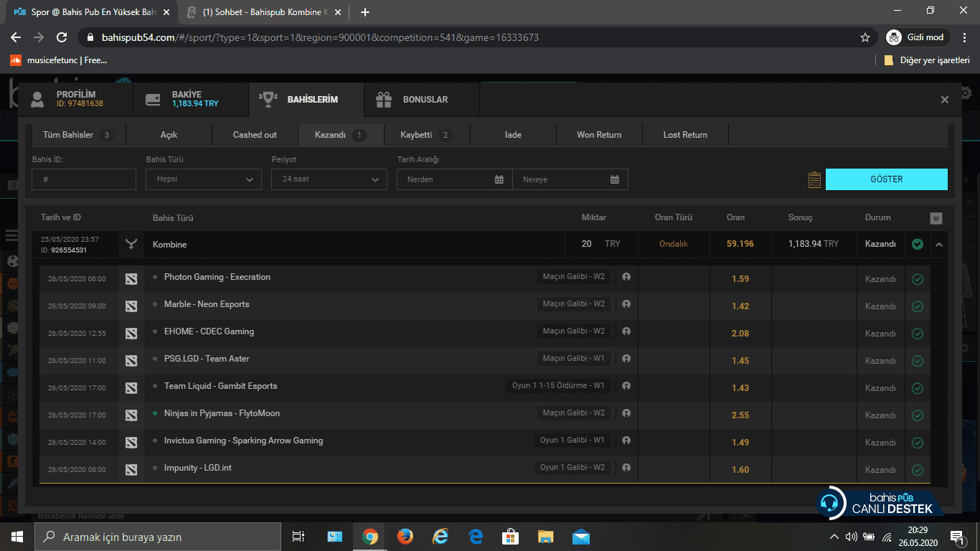Click the Kombine bet type icon
Screen dimensions: 980x551
[131, 245]
